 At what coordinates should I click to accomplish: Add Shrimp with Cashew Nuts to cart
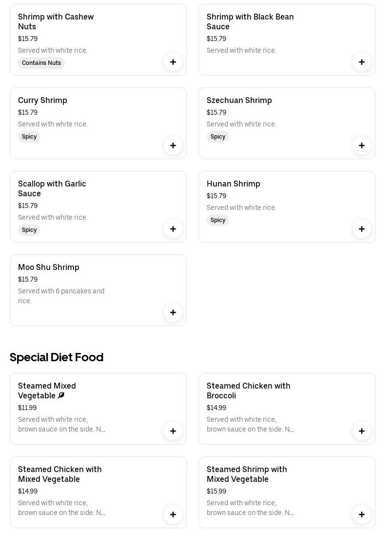173,62
